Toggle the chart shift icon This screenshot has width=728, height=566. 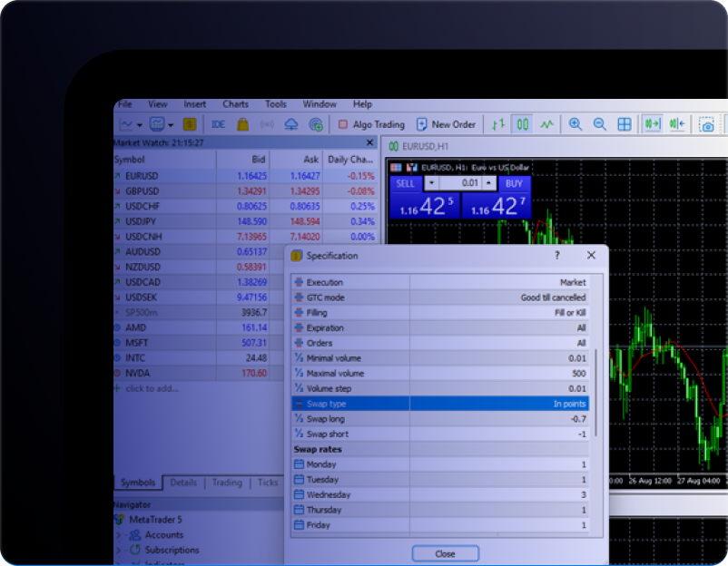click(676, 124)
